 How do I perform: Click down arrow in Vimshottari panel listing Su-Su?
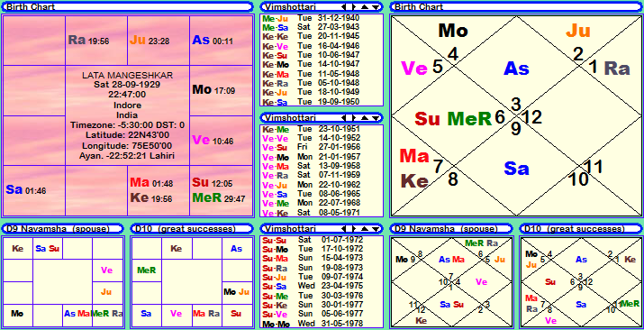pyautogui.click(x=375, y=228)
